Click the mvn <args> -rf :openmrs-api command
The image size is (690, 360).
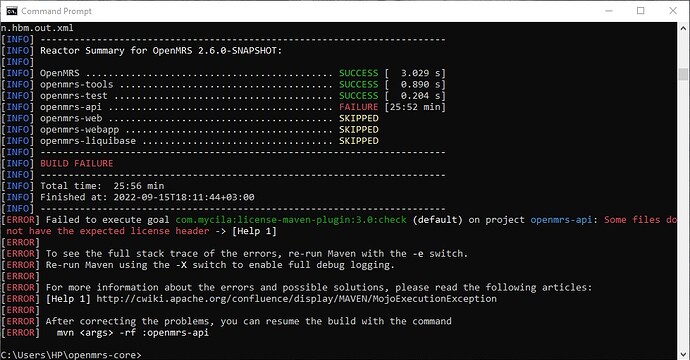(133, 333)
